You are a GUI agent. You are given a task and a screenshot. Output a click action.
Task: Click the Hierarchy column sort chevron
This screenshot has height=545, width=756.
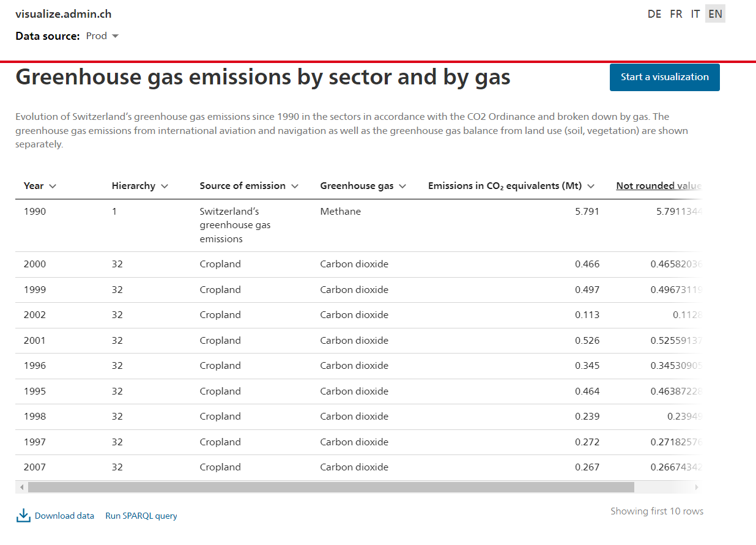pyautogui.click(x=165, y=186)
